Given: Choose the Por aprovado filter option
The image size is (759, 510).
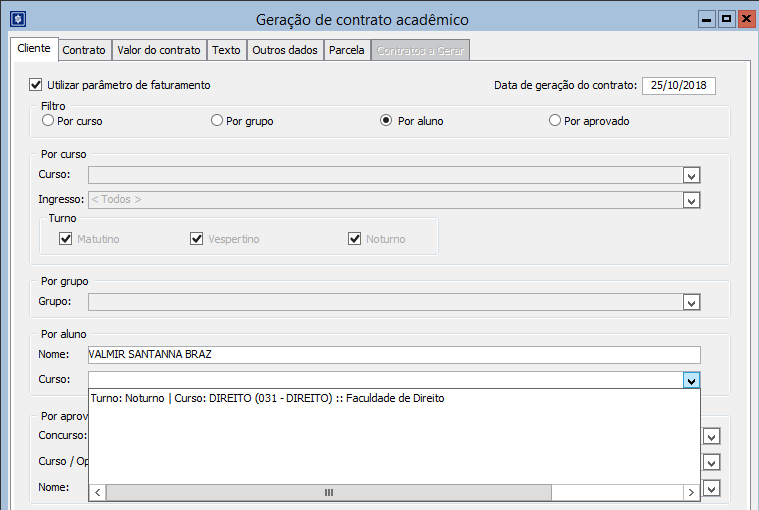Looking at the screenshot, I should click(x=555, y=121).
